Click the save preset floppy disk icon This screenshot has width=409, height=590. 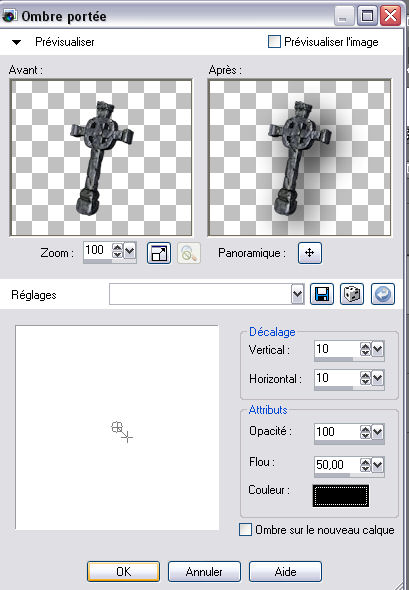tap(322, 294)
